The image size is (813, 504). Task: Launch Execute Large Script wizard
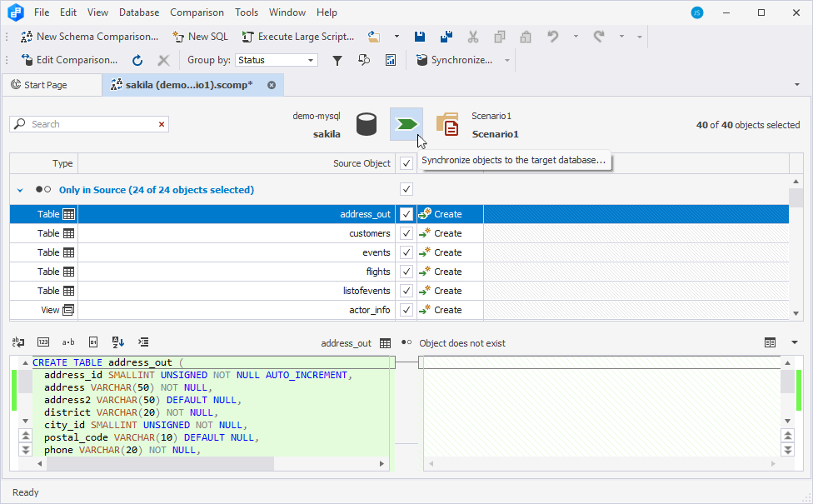[298, 37]
